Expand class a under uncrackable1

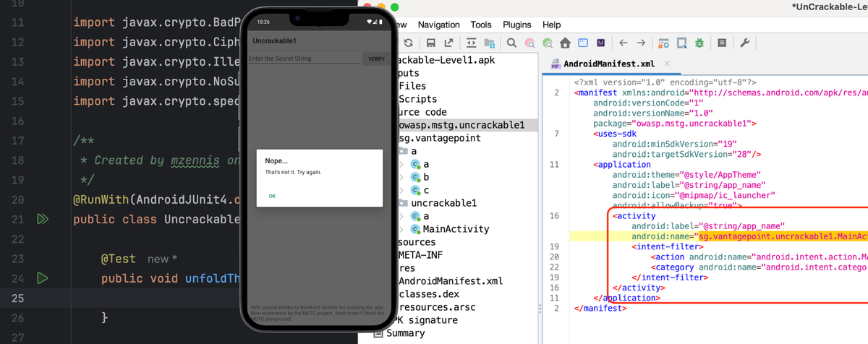click(402, 216)
